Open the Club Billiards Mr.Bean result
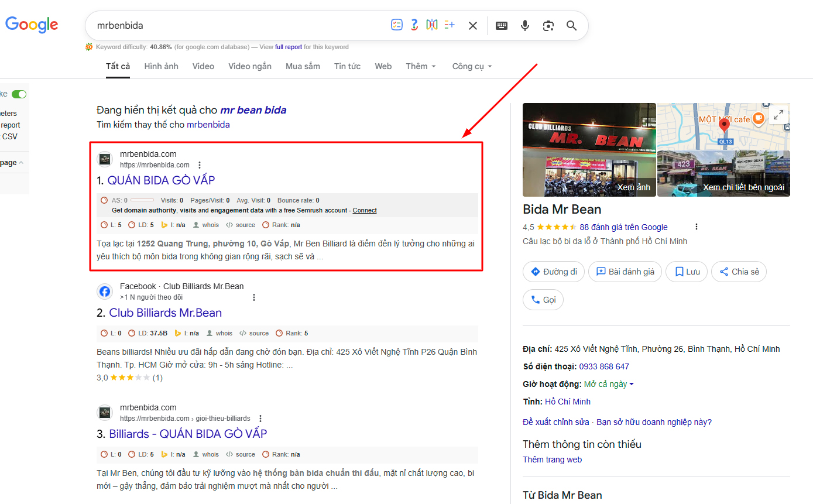The width and height of the screenshot is (813, 504). pos(166,313)
